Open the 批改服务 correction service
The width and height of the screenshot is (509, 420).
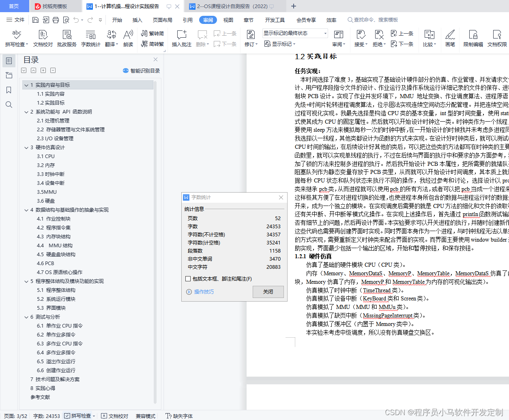coord(67,38)
